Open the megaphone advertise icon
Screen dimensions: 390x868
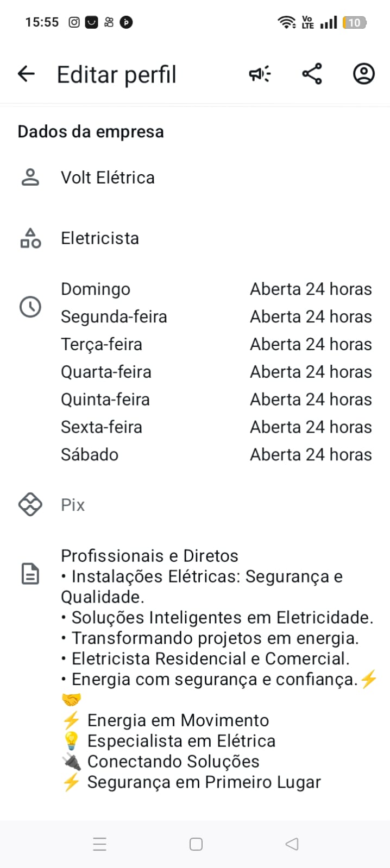(260, 74)
